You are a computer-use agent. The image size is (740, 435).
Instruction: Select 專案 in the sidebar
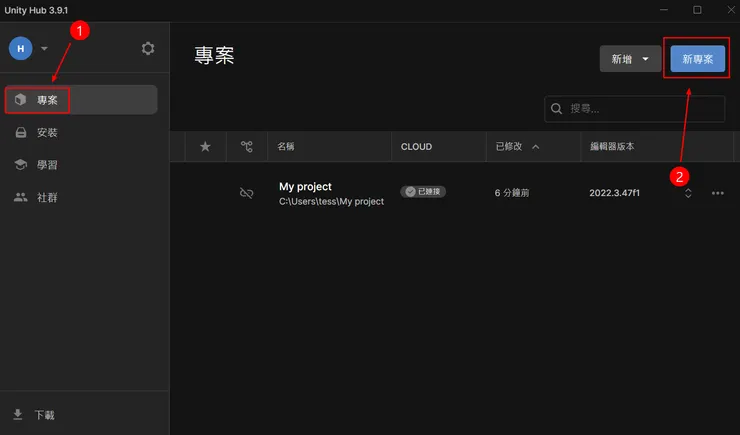[81, 100]
